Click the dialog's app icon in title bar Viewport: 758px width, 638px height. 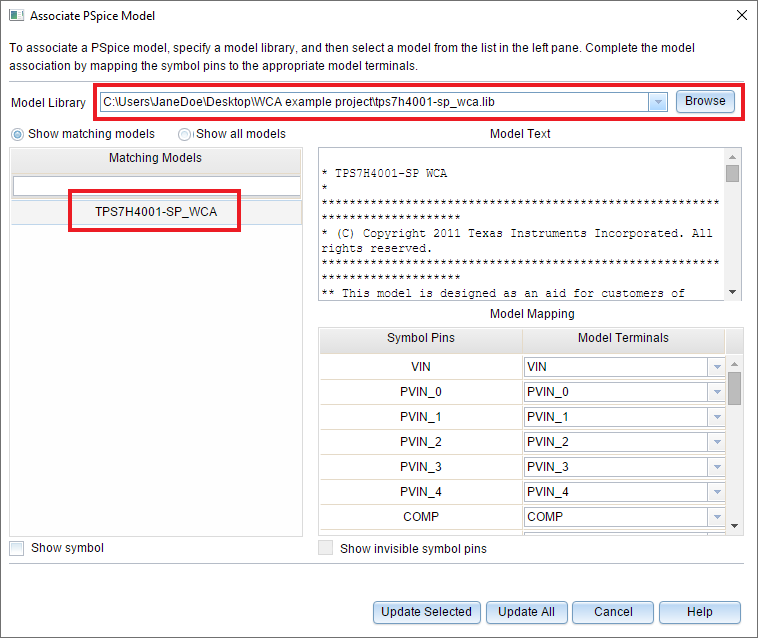click(x=15, y=16)
